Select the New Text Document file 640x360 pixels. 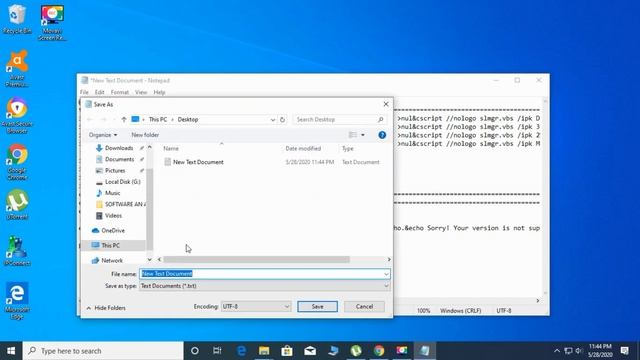point(198,162)
